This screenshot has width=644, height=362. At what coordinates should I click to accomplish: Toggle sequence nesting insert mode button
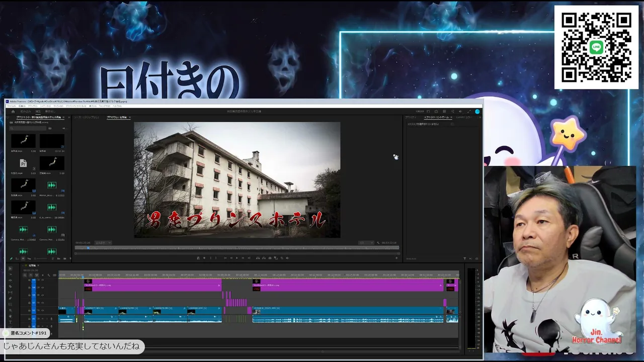click(24, 275)
